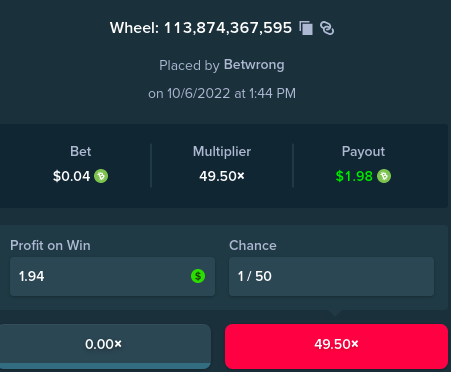
Task: Select the 0.00× multiplier segment
Action: 104,346
